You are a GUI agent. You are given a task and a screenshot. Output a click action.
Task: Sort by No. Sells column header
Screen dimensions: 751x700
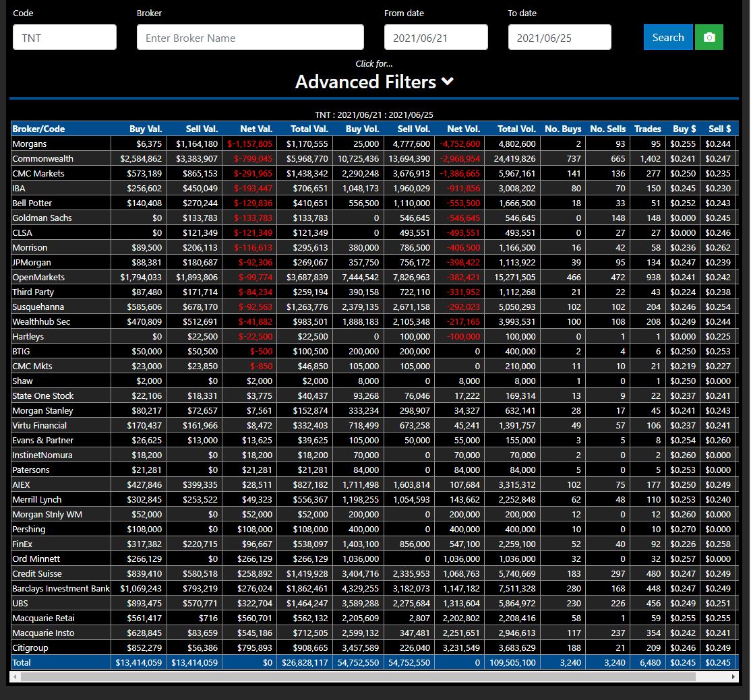click(608, 129)
